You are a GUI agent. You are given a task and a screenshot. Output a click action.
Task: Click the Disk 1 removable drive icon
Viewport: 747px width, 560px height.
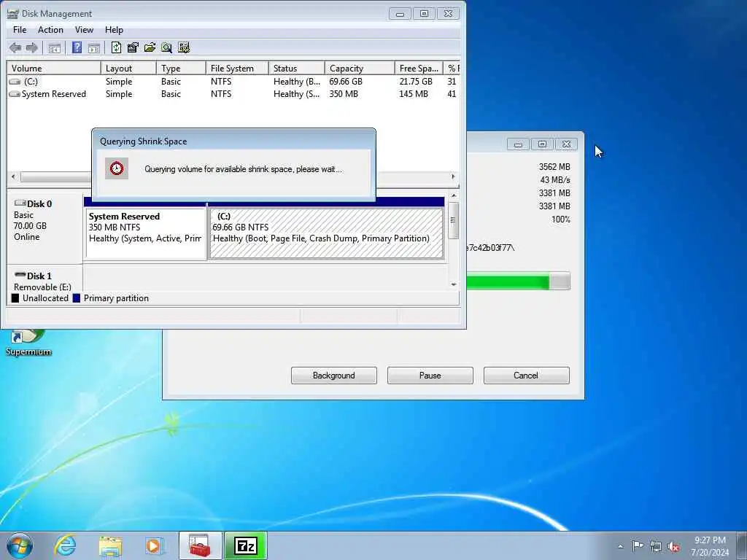click(x=20, y=275)
